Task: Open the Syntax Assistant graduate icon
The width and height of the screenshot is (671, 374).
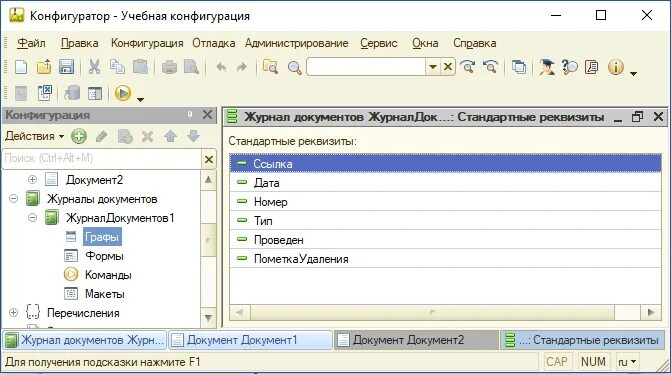Action: tap(546, 67)
